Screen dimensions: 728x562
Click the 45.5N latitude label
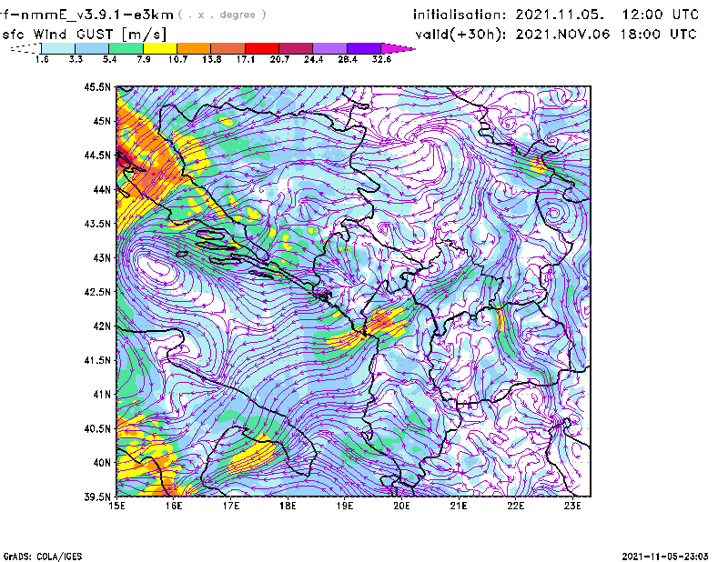[x=97, y=86]
